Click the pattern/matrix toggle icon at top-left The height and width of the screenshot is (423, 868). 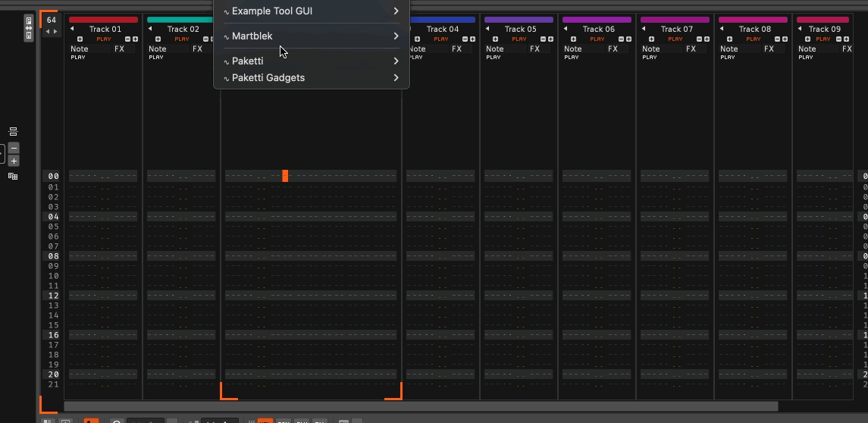pyautogui.click(x=29, y=27)
